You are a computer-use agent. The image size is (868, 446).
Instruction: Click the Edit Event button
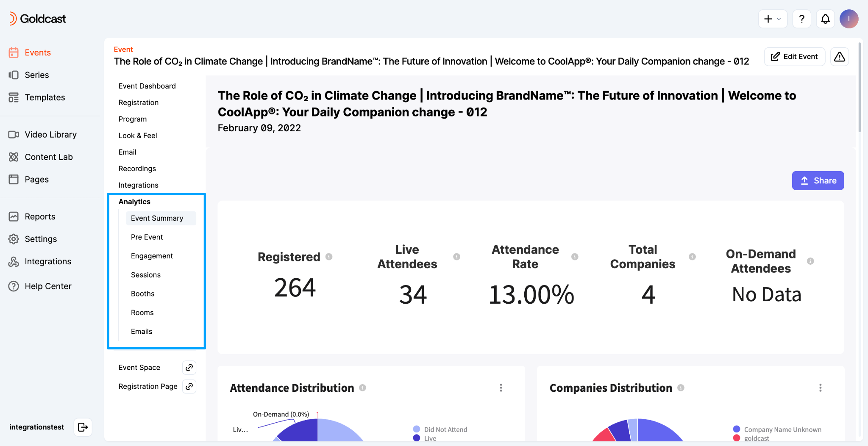pyautogui.click(x=795, y=57)
